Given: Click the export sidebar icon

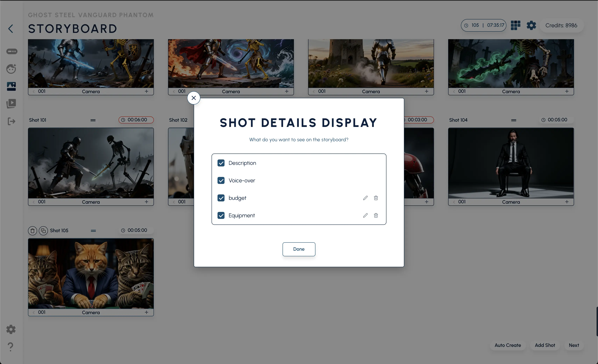Looking at the screenshot, I should click(11, 121).
